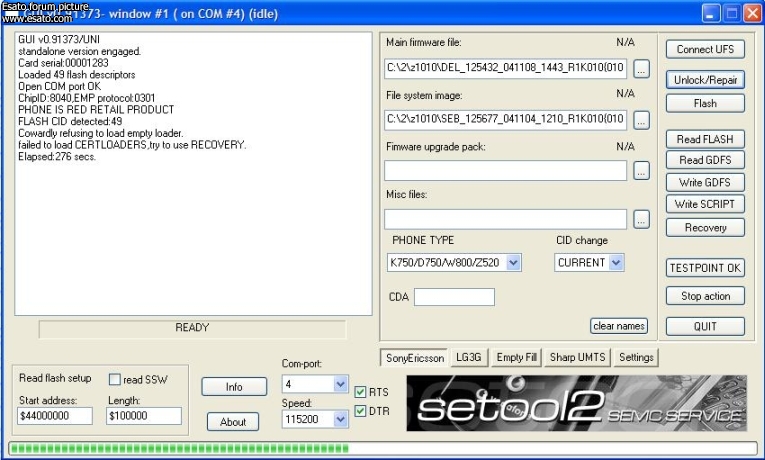Click Write SCRIPT

[705, 204]
